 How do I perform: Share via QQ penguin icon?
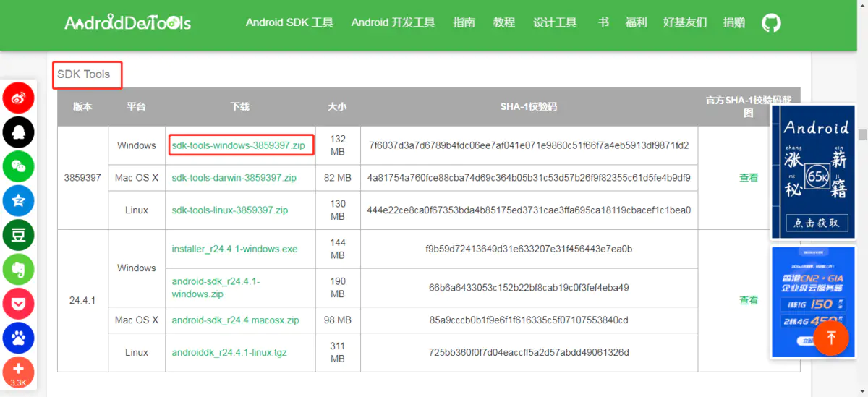tap(19, 132)
